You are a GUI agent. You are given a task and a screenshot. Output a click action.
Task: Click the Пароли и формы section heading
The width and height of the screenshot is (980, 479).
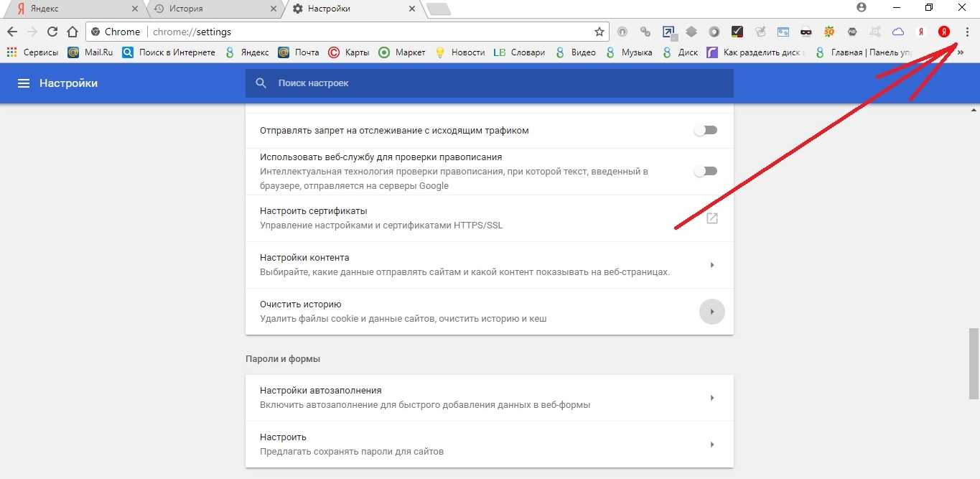click(283, 358)
